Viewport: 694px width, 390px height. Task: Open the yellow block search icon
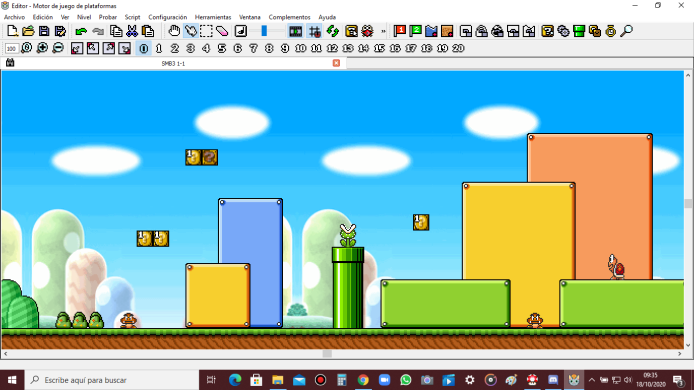[x=351, y=31]
